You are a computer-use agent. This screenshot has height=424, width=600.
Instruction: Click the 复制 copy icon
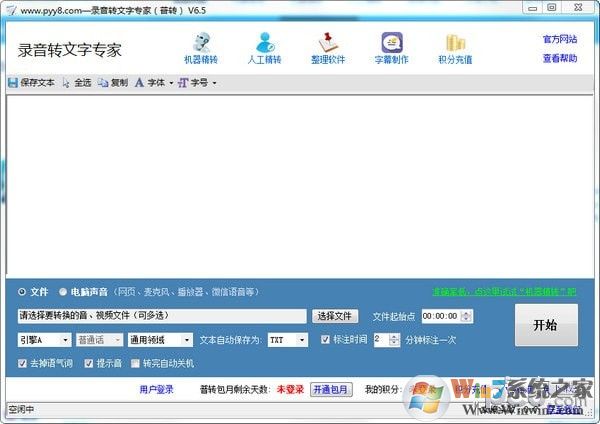(x=103, y=83)
